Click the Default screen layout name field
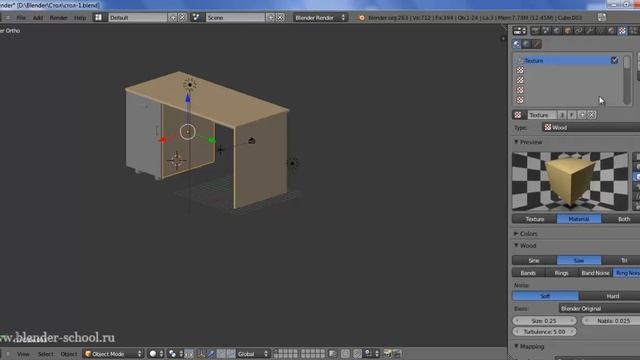This screenshot has width=640, height=360. 138,18
